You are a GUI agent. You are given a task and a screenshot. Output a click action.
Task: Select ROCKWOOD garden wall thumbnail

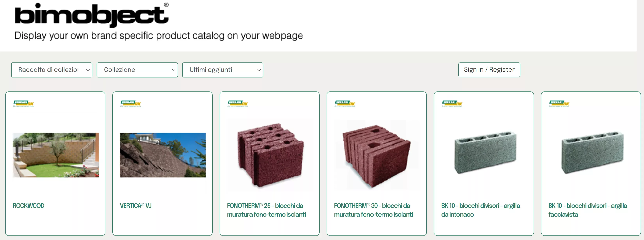point(56,155)
